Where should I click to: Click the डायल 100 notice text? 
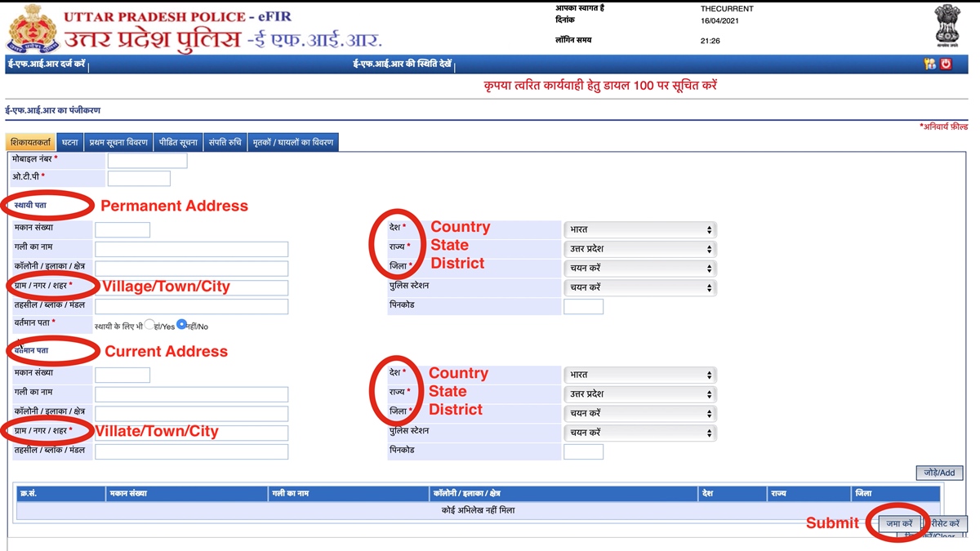pos(600,86)
